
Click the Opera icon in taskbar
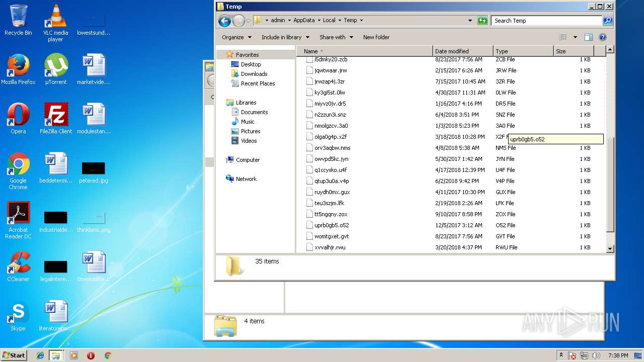pyautogui.click(x=91, y=355)
